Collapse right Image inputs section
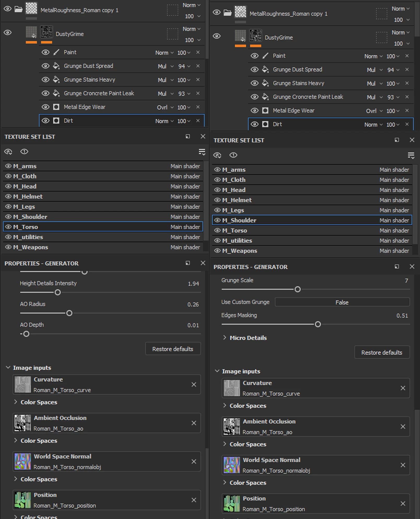 (x=217, y=371)
